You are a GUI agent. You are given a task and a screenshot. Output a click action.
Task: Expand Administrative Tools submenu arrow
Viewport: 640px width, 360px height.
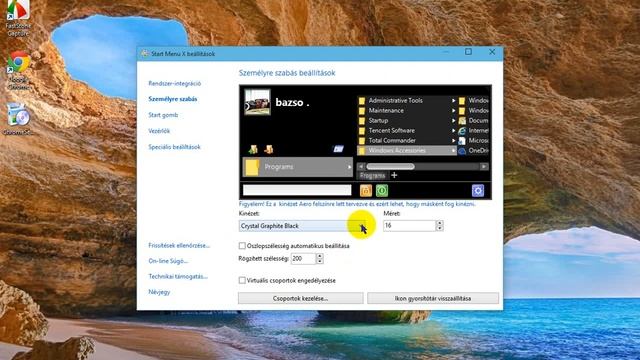pos(453,100)
